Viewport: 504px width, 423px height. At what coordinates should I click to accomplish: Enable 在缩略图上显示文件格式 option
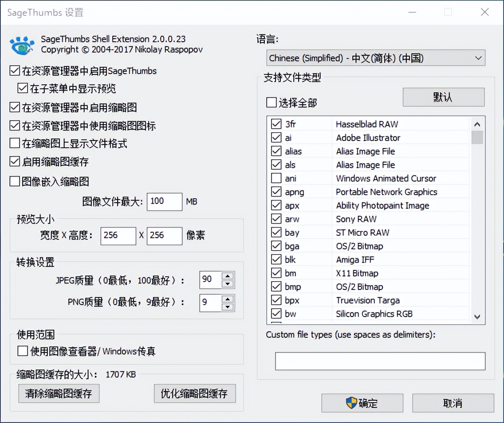(x=14, y=144)
